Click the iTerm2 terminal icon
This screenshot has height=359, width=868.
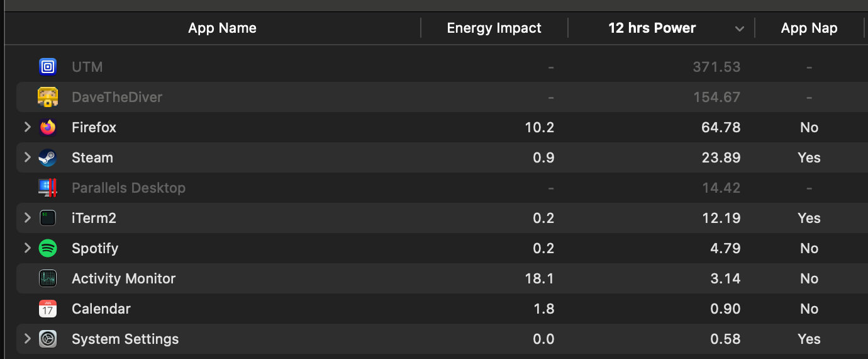click(48, 218)
